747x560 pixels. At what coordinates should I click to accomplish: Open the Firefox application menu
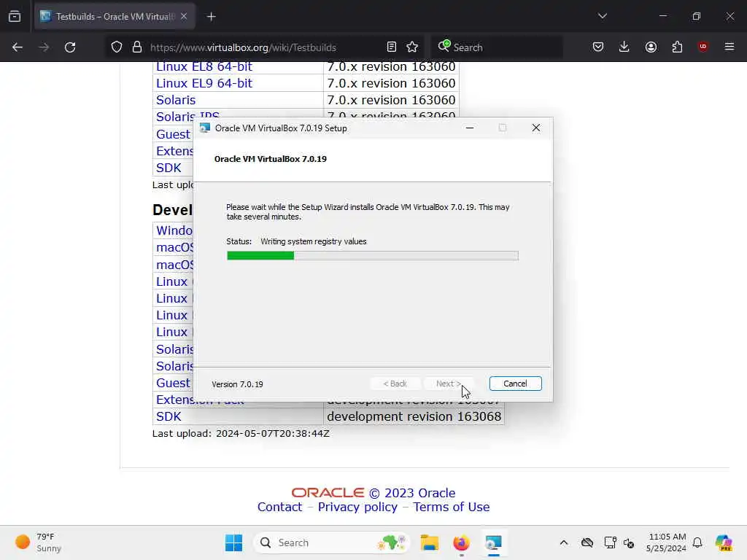(729, 47)
